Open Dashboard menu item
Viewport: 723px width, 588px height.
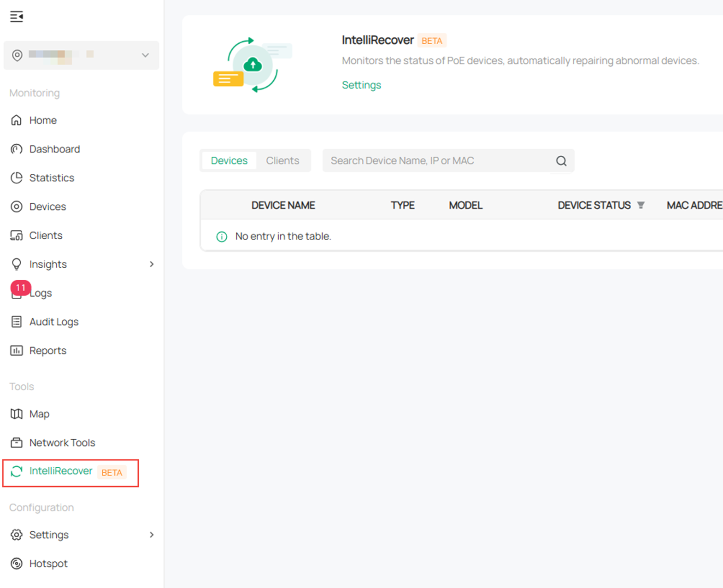[x=55, y=149]
